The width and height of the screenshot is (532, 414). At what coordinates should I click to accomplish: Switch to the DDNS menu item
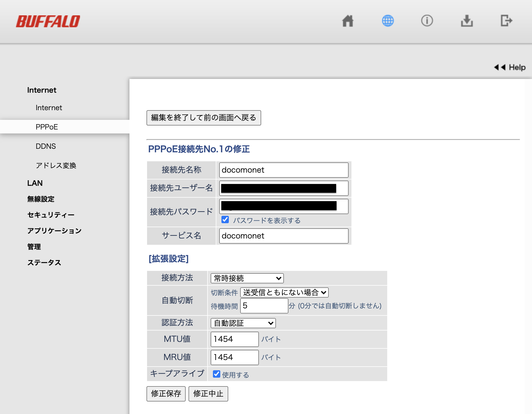[x=46, y=146]
